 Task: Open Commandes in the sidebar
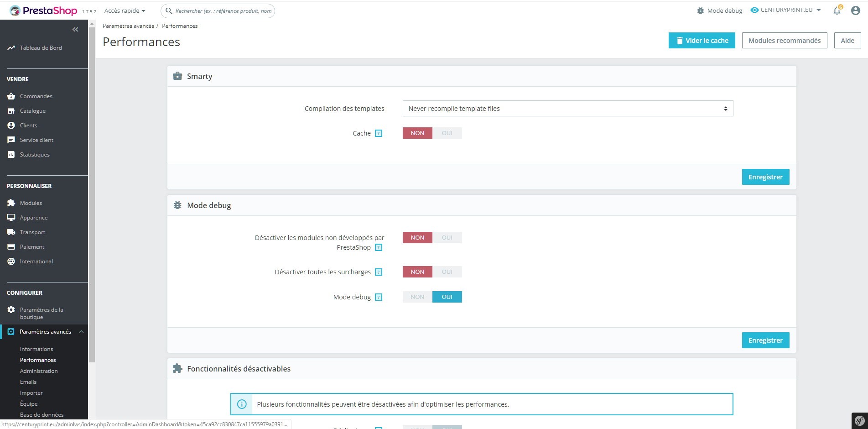click(x=36, y=96)
